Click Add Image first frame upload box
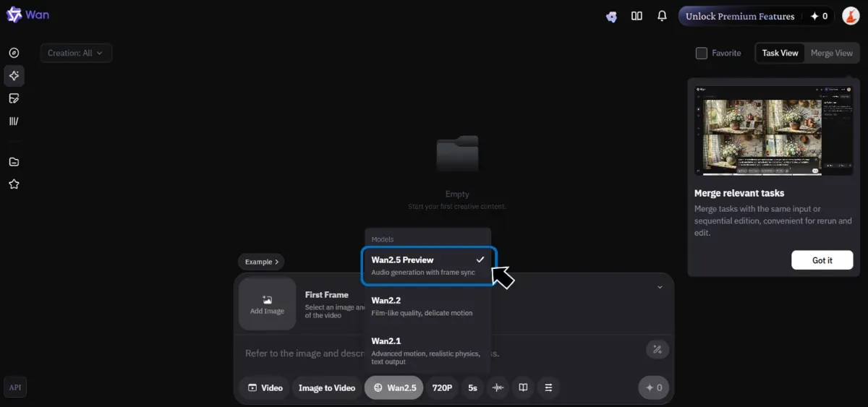Screen dimensions: 868x407 click(x=267, y=304)
